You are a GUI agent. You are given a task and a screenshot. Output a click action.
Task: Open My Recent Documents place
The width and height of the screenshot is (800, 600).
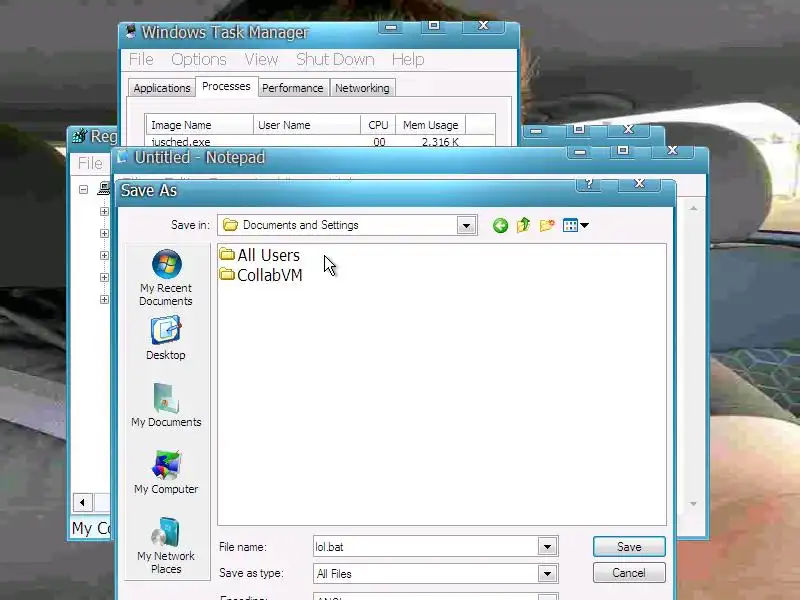click(x=166, y=278)
